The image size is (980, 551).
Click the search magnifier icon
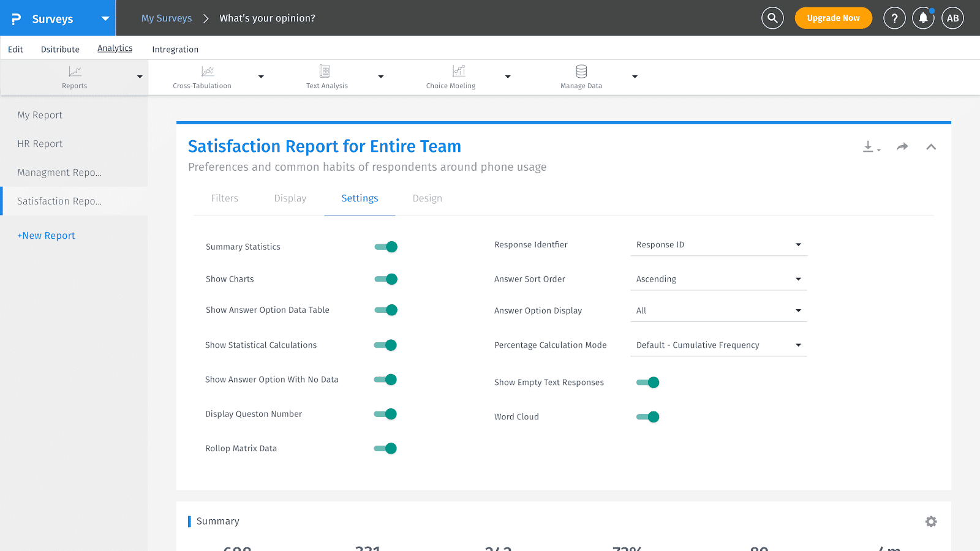pos(772,18)
